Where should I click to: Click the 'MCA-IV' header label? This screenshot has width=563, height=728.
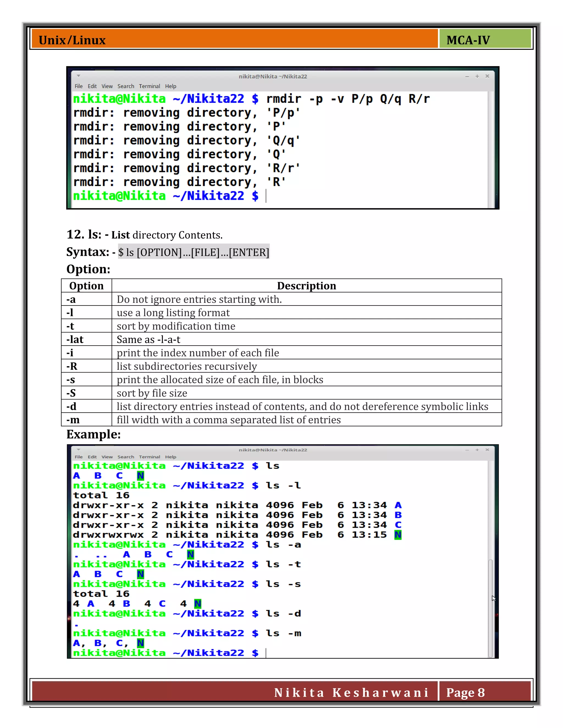[468, 40]
